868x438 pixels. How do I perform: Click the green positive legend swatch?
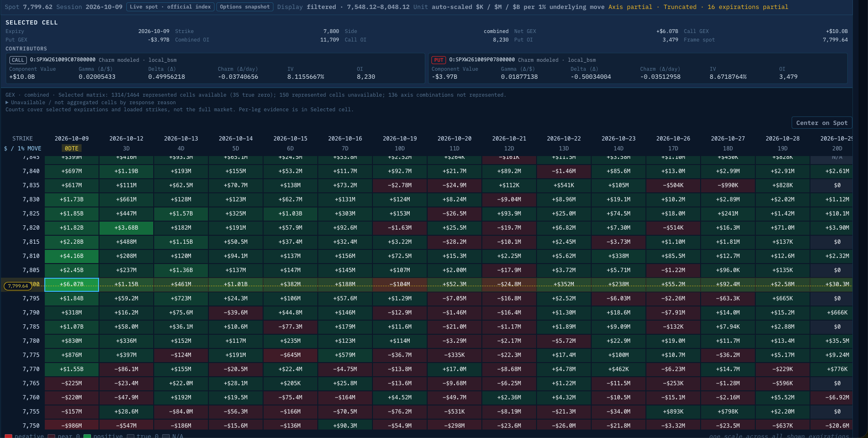[87, 436]
